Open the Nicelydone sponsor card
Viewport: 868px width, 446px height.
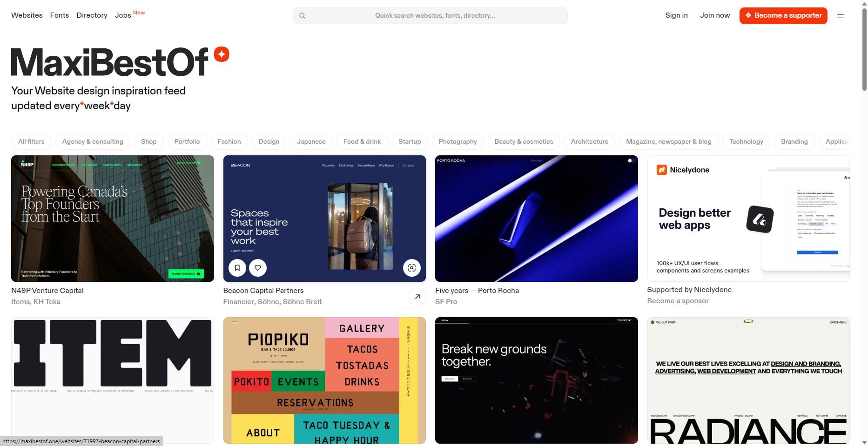748,219
